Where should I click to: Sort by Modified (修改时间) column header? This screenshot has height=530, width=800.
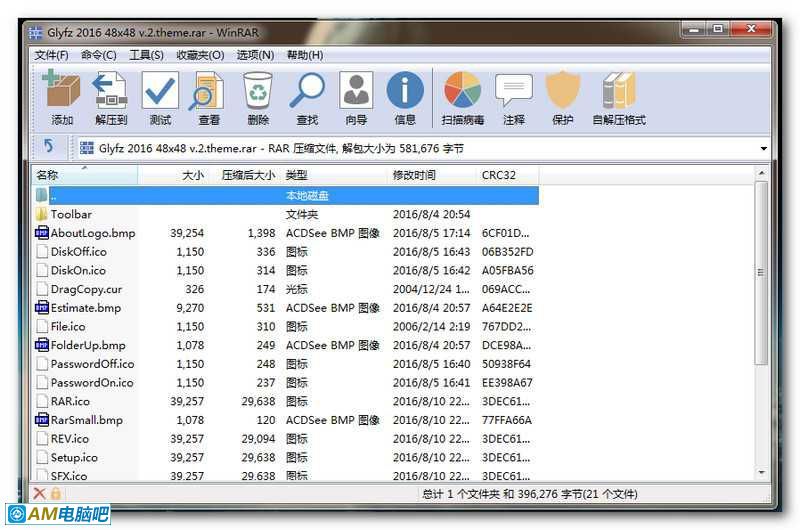pos(433,175)
